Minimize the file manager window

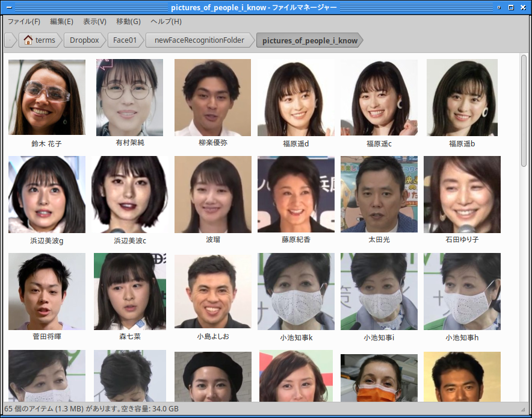tap(499, 7)
